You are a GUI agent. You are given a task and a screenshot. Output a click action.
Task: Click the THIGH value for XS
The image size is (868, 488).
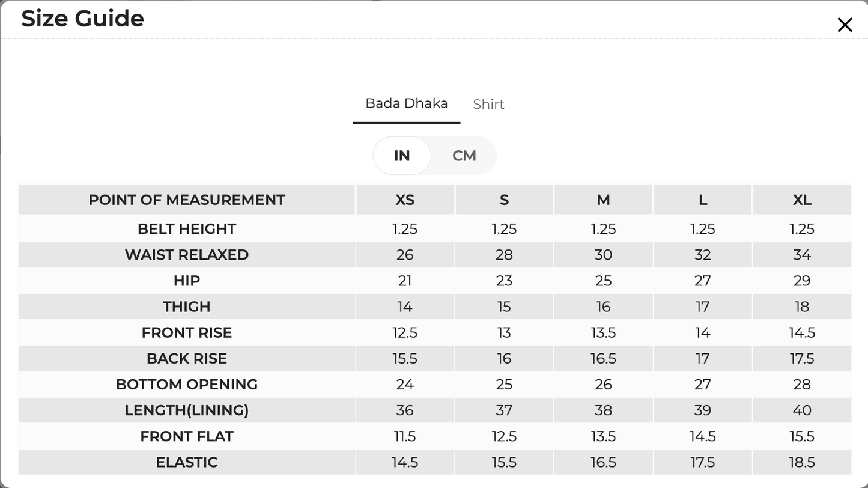click(405, 307)
